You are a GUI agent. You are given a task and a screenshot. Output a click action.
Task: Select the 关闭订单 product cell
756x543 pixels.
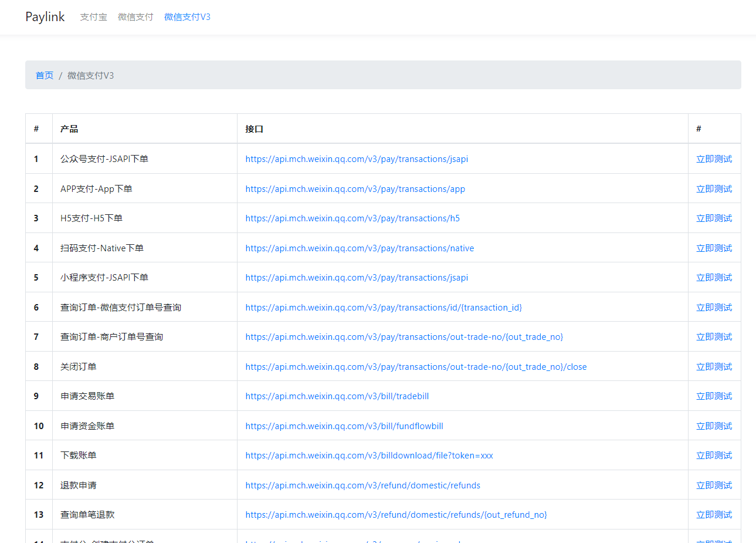(x=145, y=367)
